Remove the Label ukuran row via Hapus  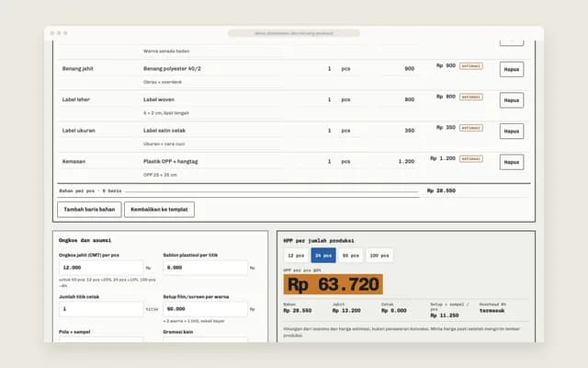pos(512,131)
